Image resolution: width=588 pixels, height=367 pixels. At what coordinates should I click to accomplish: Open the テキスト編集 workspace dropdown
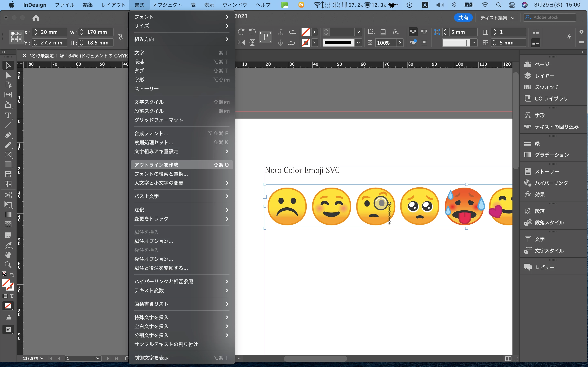tap(497, 18)
